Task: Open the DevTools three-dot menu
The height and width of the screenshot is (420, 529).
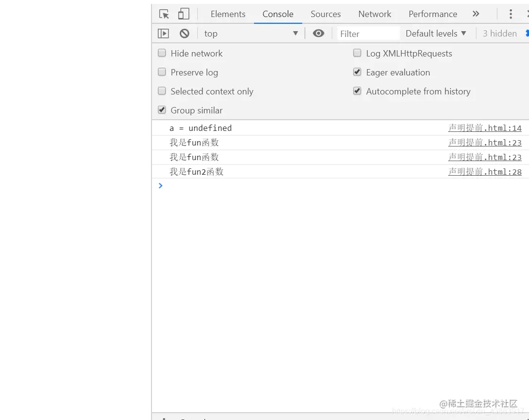Action: pos(510,14)
